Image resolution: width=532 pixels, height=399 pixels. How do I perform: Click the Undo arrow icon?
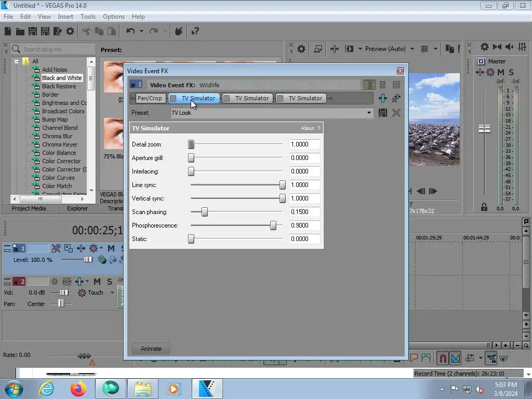click(130, 31)
